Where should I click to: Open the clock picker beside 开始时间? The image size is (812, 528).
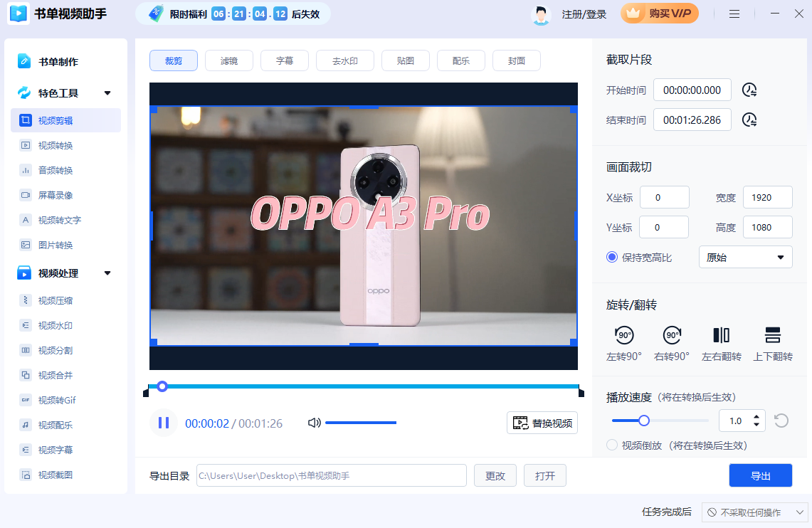[x=749, y=90]
